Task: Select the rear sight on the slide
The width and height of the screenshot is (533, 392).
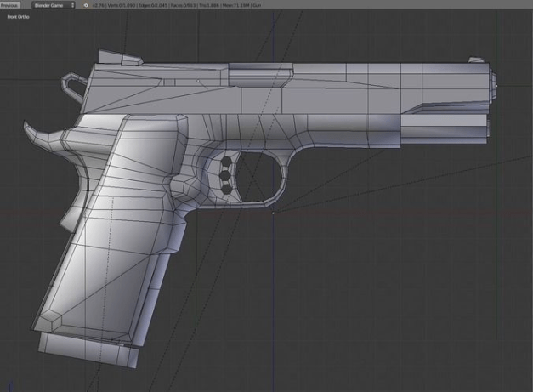Action: [x=120, y=58]
